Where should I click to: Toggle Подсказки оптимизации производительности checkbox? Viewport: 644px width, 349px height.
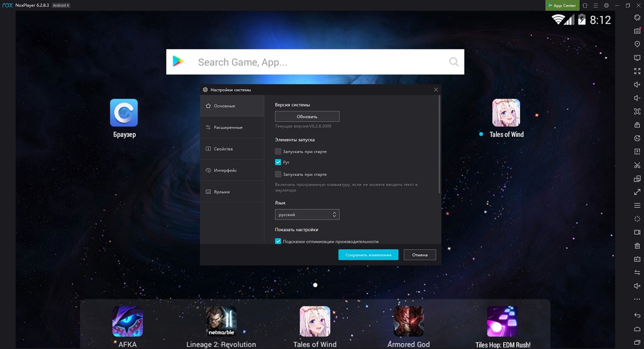tap(278, 241)
